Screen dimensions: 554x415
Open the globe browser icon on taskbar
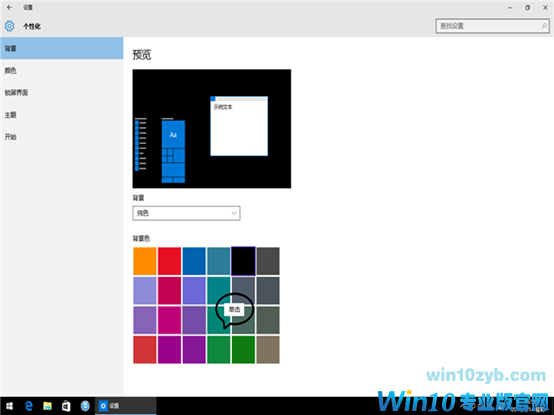[85, 406]
